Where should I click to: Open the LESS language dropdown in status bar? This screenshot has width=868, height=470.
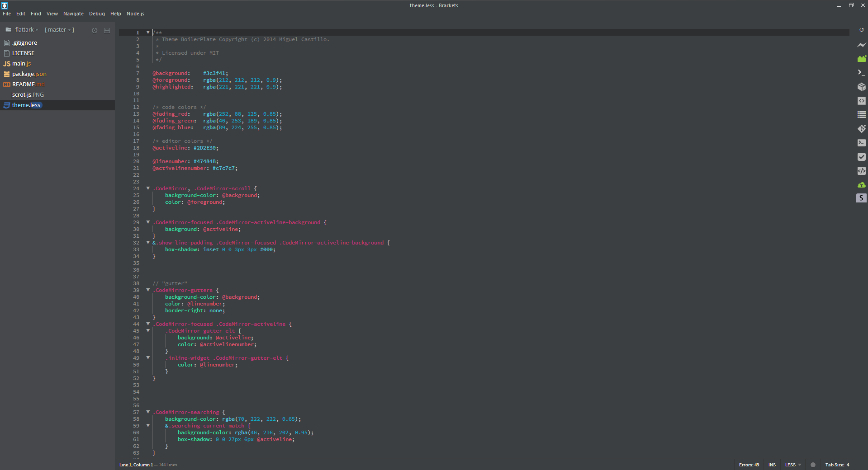coord(793,465)
